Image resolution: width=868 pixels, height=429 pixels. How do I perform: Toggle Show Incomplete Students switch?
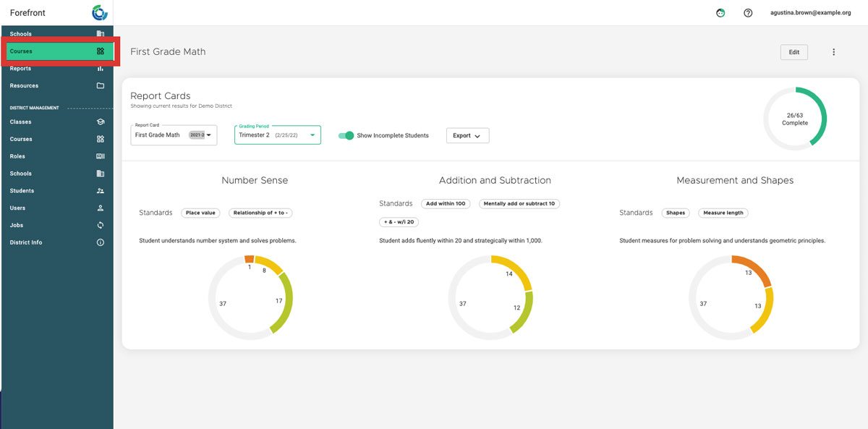click(346, 135)
